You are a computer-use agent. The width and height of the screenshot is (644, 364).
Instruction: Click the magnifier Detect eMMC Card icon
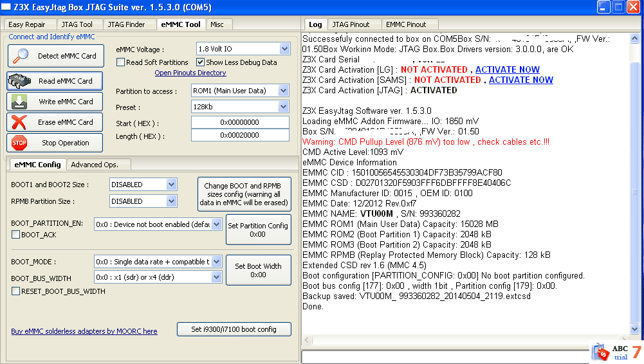click(20, 56)
